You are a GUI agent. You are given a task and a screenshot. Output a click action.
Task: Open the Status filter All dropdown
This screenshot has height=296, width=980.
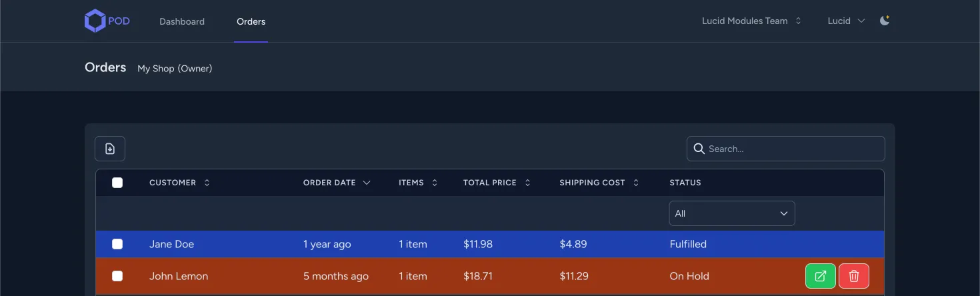tap(731, 213)
